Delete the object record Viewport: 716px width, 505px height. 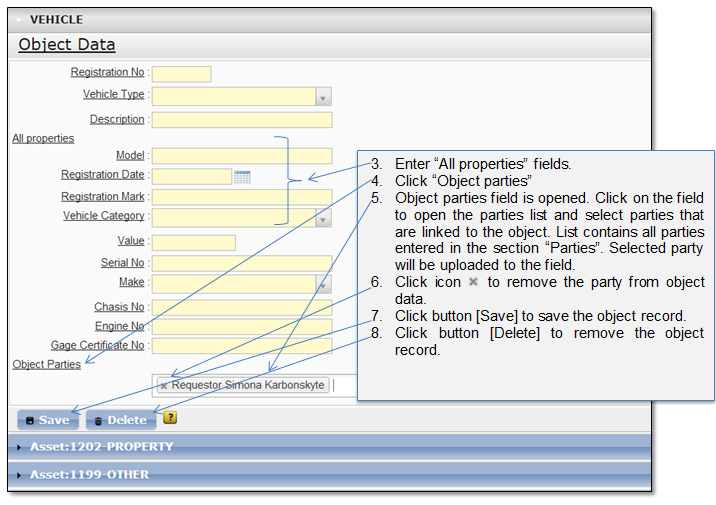coord(121,420)
